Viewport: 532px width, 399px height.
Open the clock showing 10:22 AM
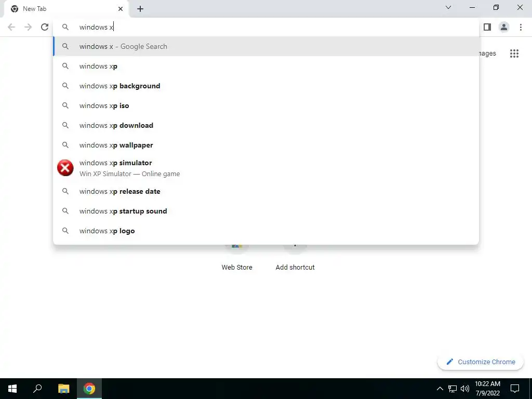pyautogui.click(x=487, y=389)
